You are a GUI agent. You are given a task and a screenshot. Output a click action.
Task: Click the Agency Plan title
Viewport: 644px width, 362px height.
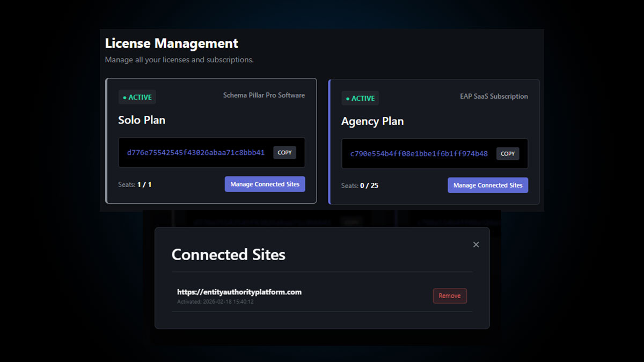coord(372,121)
